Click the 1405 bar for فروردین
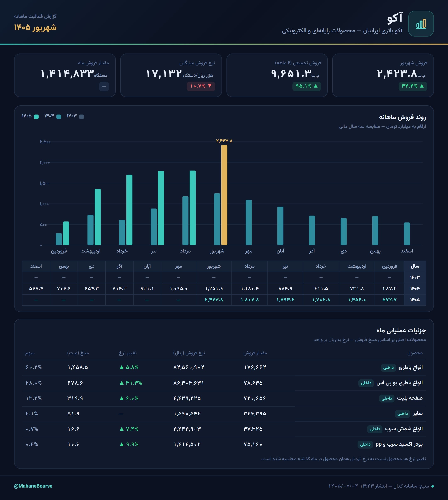The width and height of the screenshot is (448, 500). point(66,233)
